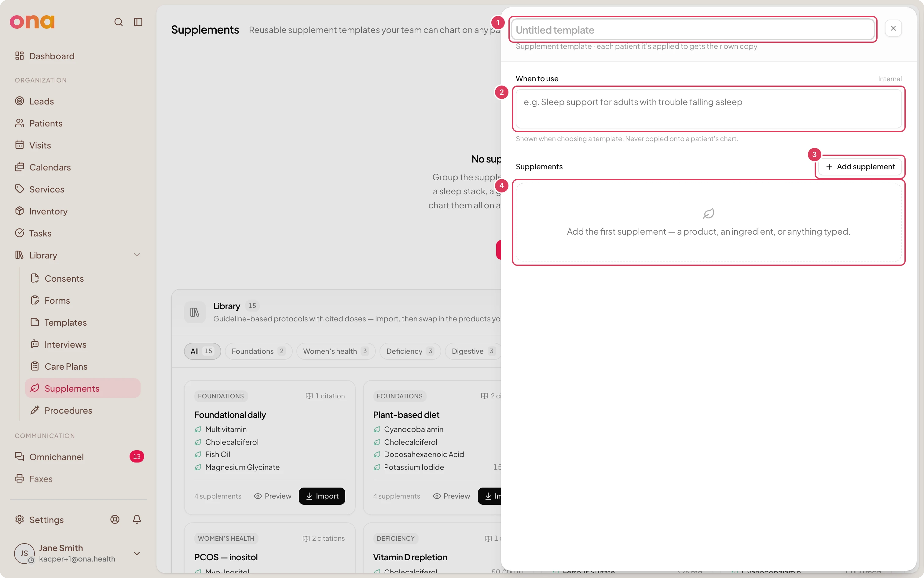The image size is (924, 578).
Task: Open 2 citations on PCOS inositol card
Action: tap(324, 538)
